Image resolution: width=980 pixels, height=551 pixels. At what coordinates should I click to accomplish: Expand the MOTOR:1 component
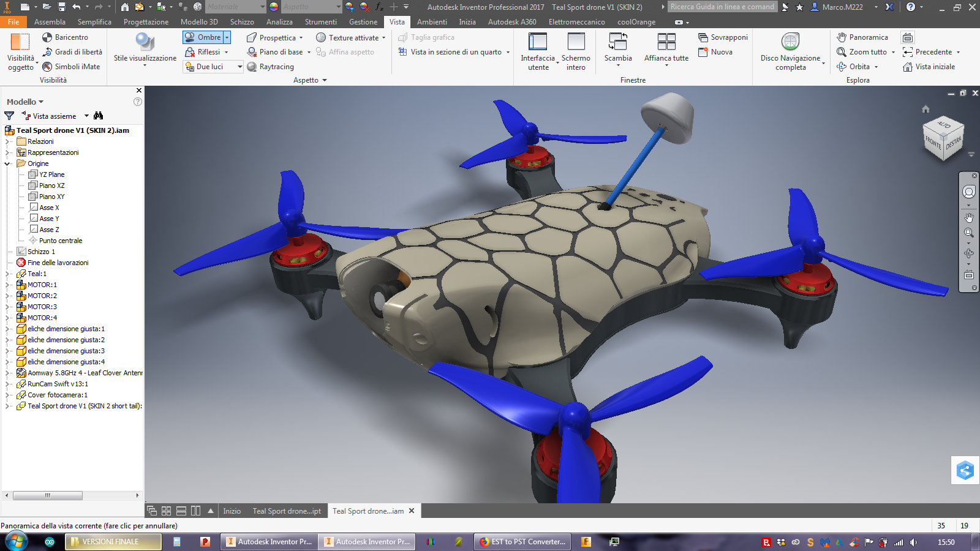click(x=8, y=285)
